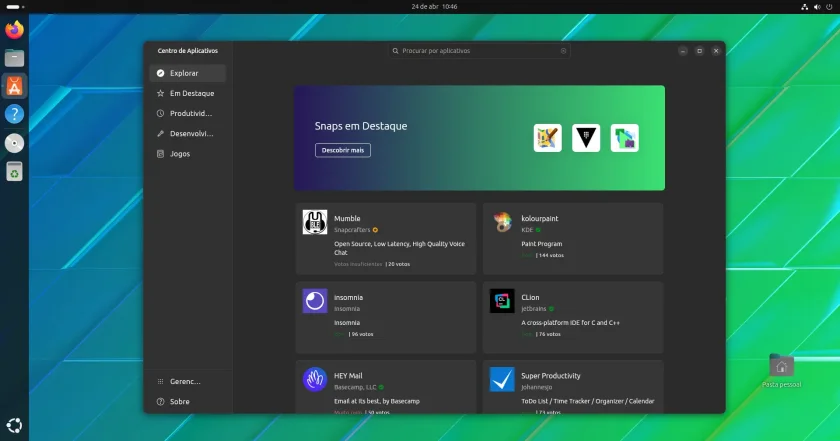
Task: Open the CLion app title
Action: point(530,297)
